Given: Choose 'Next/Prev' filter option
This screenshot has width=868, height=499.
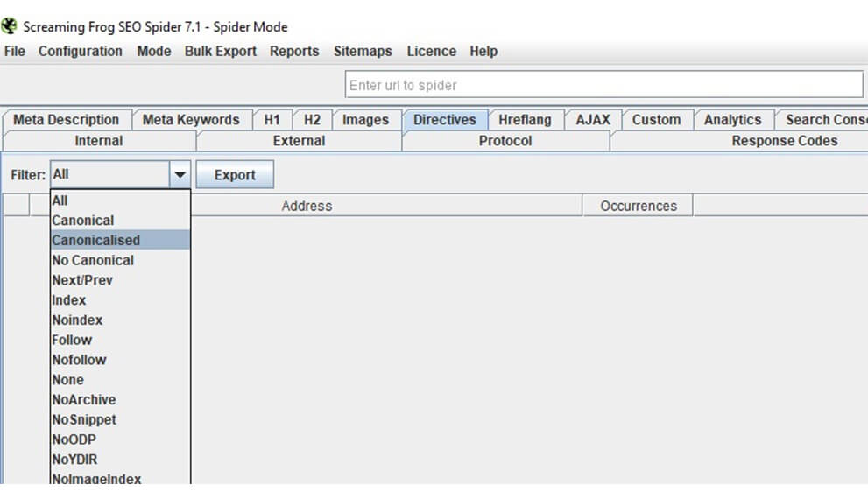Looking at the screenshot, I should 120,280.
